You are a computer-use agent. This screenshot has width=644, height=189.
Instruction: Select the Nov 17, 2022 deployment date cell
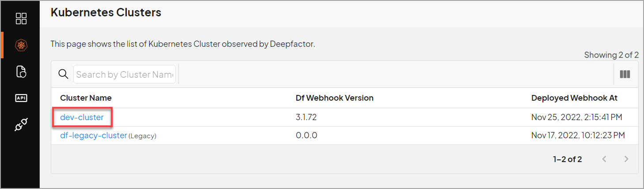(578, 136)
